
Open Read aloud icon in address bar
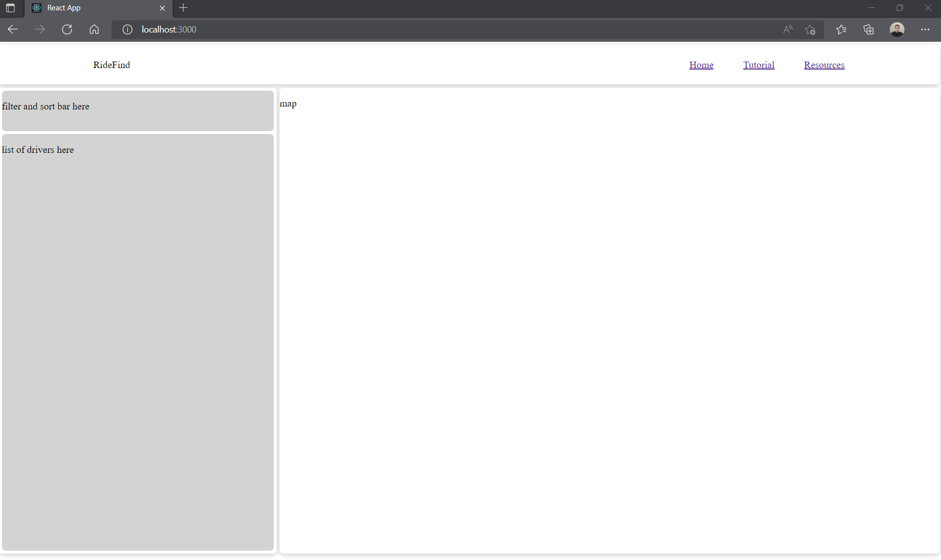coord(788,30)
